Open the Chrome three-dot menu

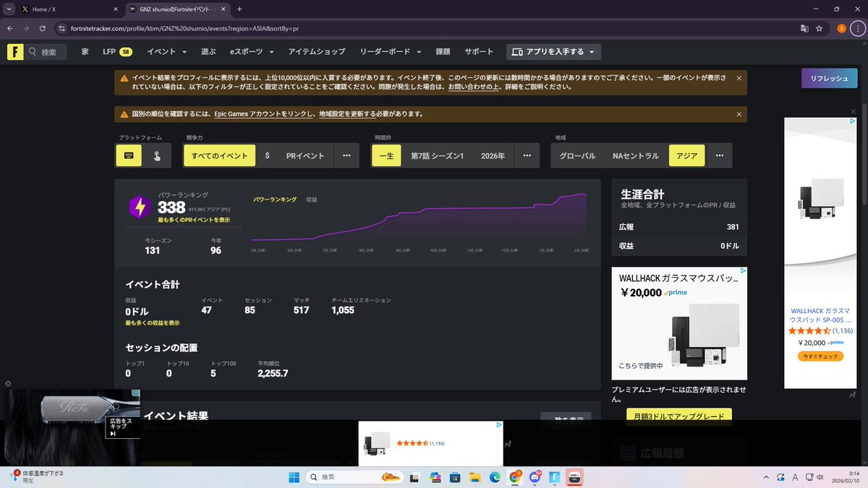coord(858,28)
